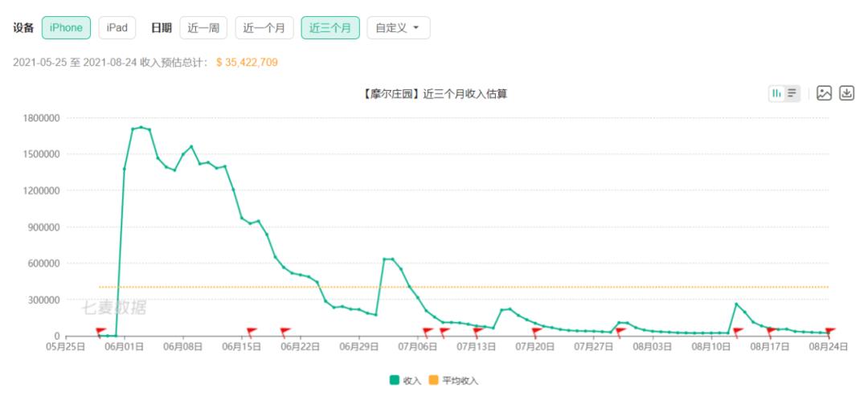868x396 pixels.
Task: Select the iPhone device option
Action: click(66, 28)
